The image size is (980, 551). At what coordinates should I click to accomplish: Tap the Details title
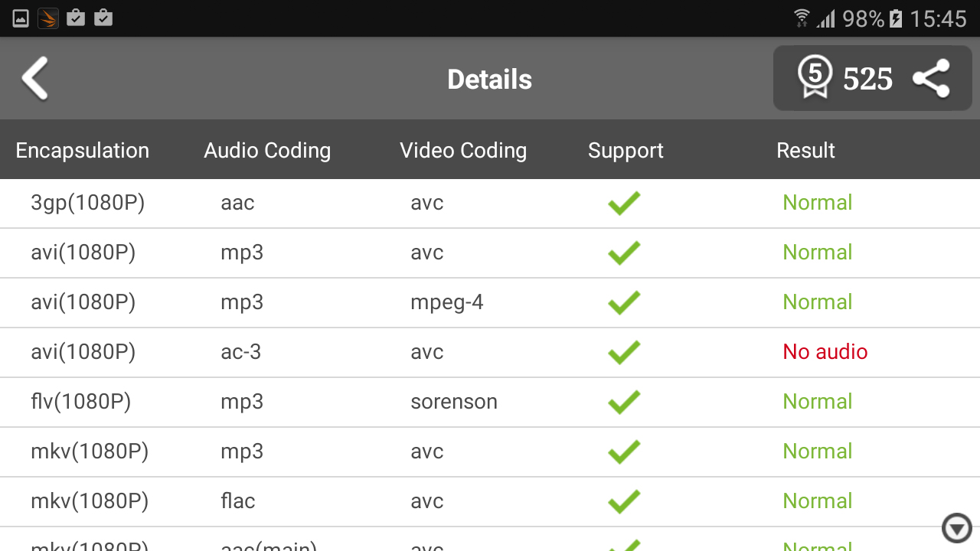(489, 80)
